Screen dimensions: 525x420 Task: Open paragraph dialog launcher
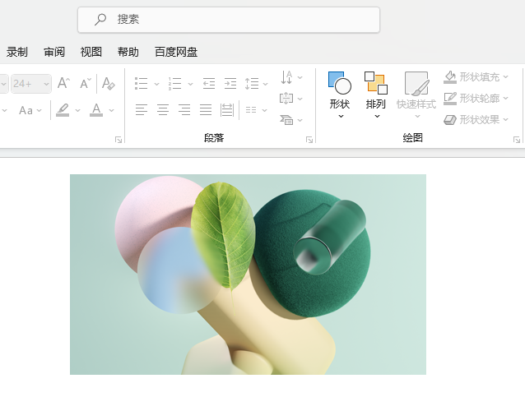point(309,140)
